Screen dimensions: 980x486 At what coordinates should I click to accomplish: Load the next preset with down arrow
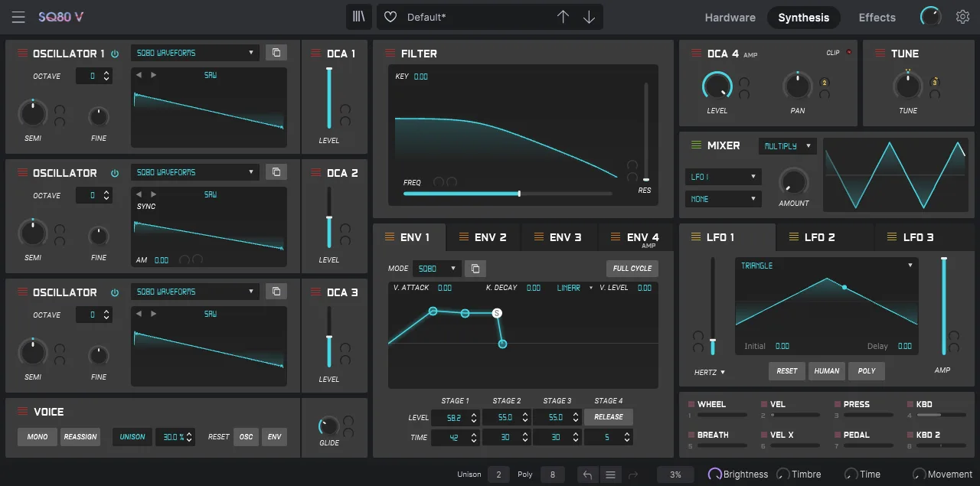coord(589,17)
